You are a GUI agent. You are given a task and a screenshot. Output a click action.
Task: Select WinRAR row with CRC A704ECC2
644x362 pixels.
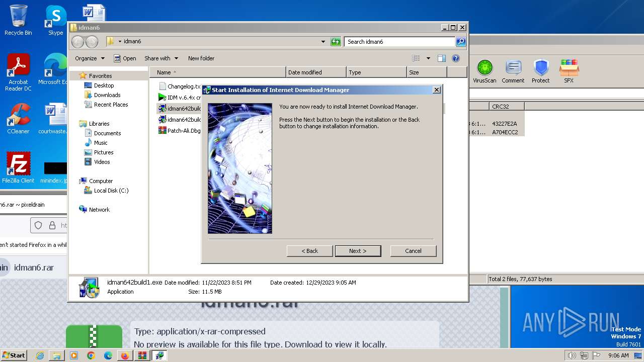click(x=497, y=132)
